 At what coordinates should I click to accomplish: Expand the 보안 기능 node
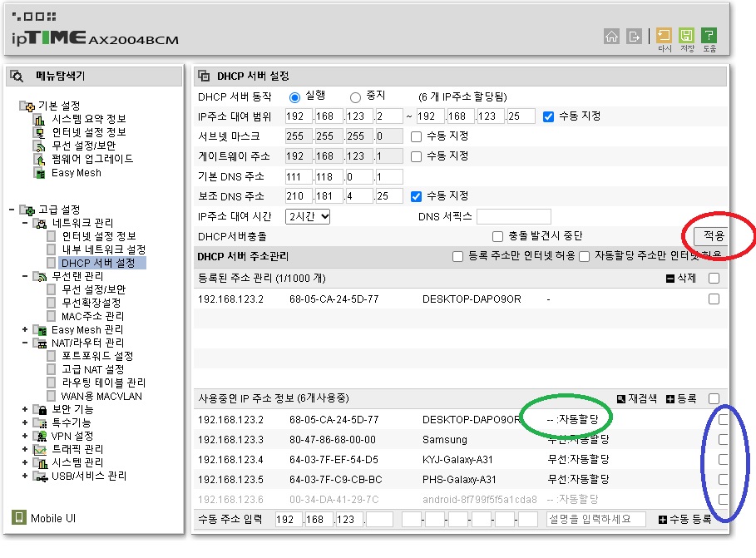25,409
